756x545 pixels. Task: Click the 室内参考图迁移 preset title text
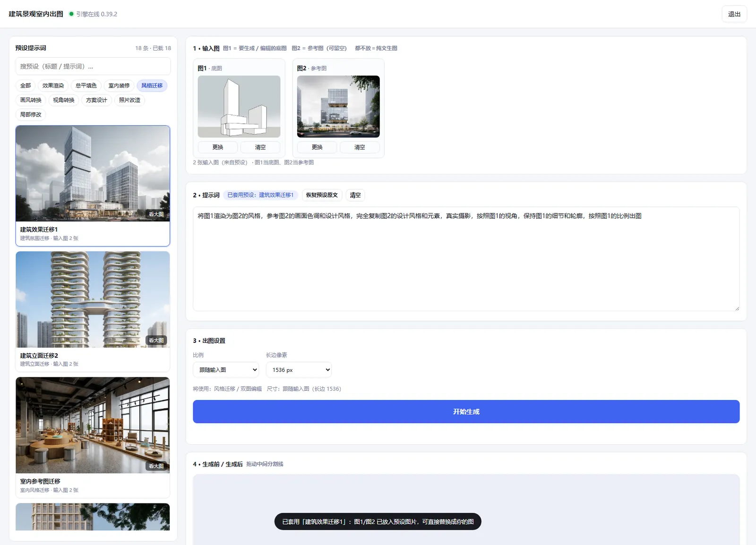[40, 481]
